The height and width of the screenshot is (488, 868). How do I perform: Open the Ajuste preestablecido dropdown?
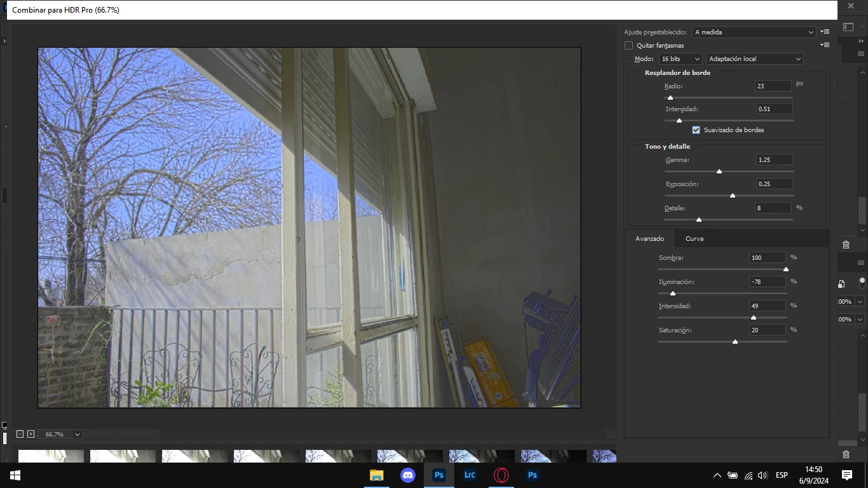pyautogui.click(x=754, y=32)
